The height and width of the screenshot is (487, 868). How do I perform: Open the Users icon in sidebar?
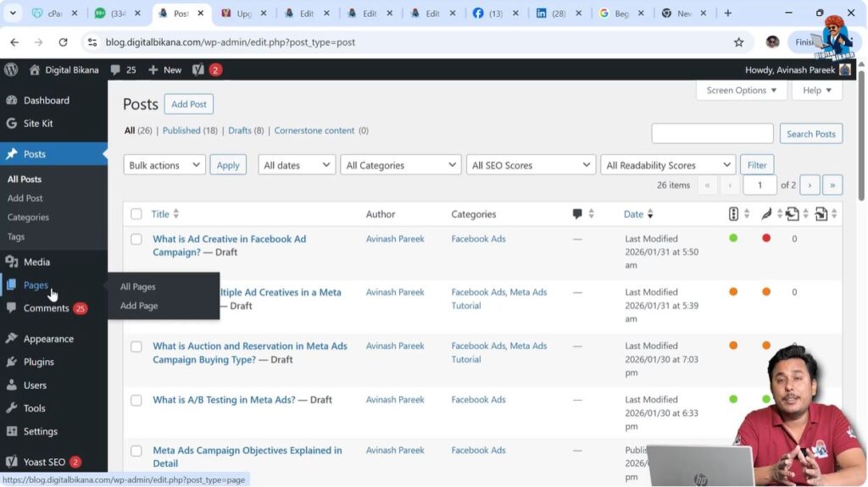pyautogui.click(x=12, y=385)
